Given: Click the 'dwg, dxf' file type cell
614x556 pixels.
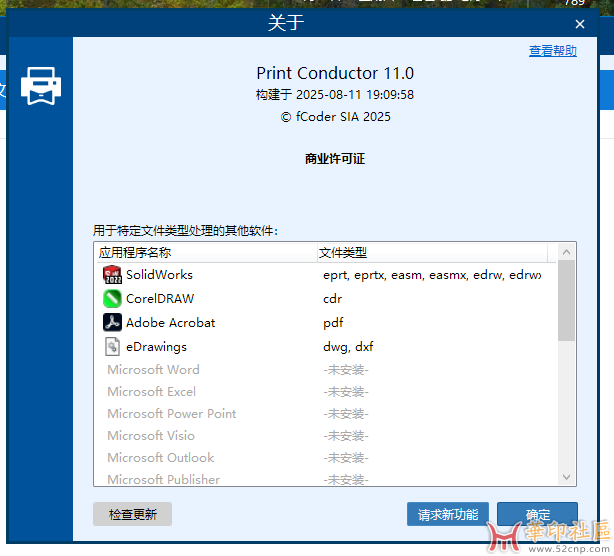Looking at the screenshot, I should 348,347.
